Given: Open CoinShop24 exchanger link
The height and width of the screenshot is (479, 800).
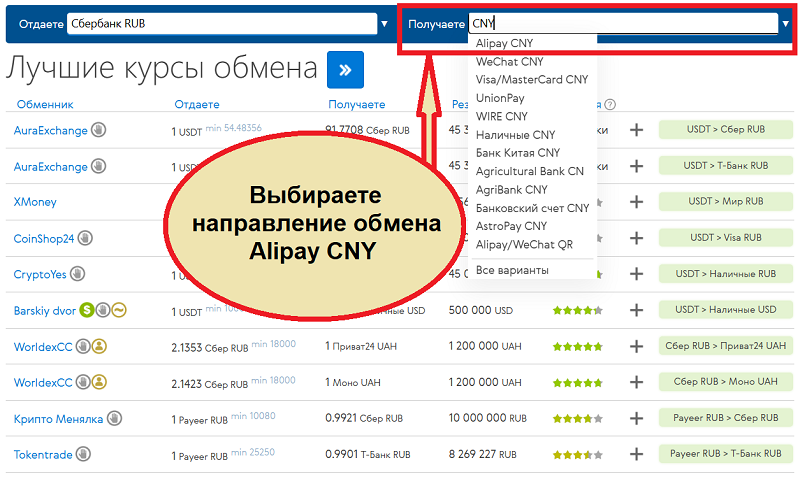Looking at the screenshot, I should click(x=44, y=238).
